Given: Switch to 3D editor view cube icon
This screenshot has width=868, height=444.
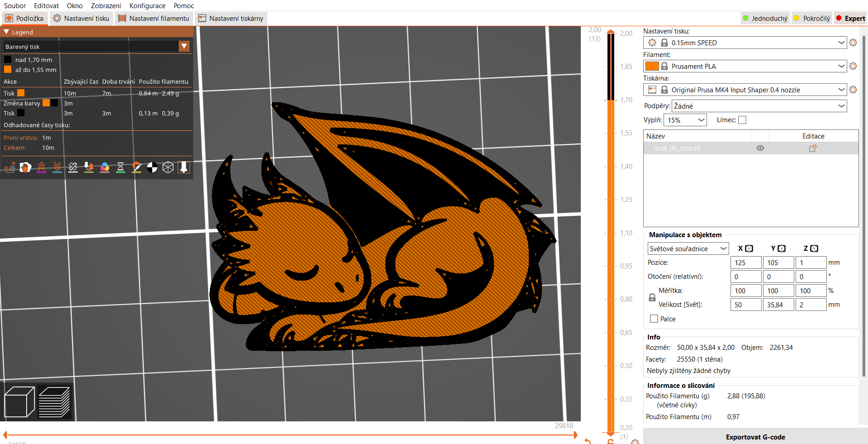Looking at the screenshot, I should click(x=19, y=401).
